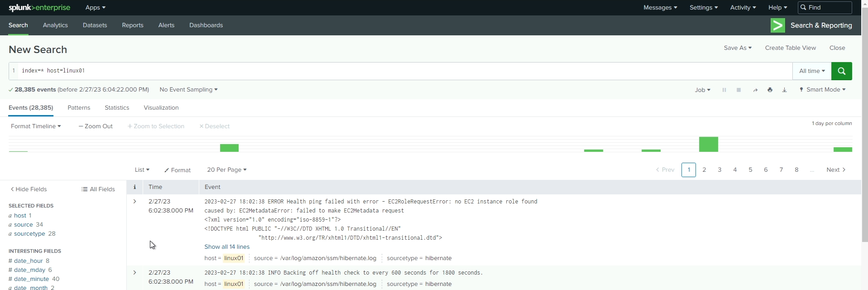Viewport: 868px width, 290px height.
Task: Change the All time range picker
Action: [x=812, y=71]
